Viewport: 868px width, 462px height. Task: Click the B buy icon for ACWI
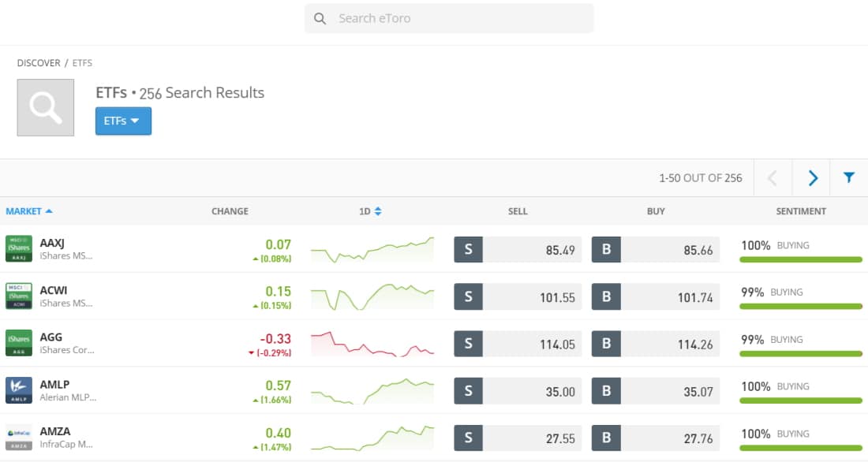point(606,296)
